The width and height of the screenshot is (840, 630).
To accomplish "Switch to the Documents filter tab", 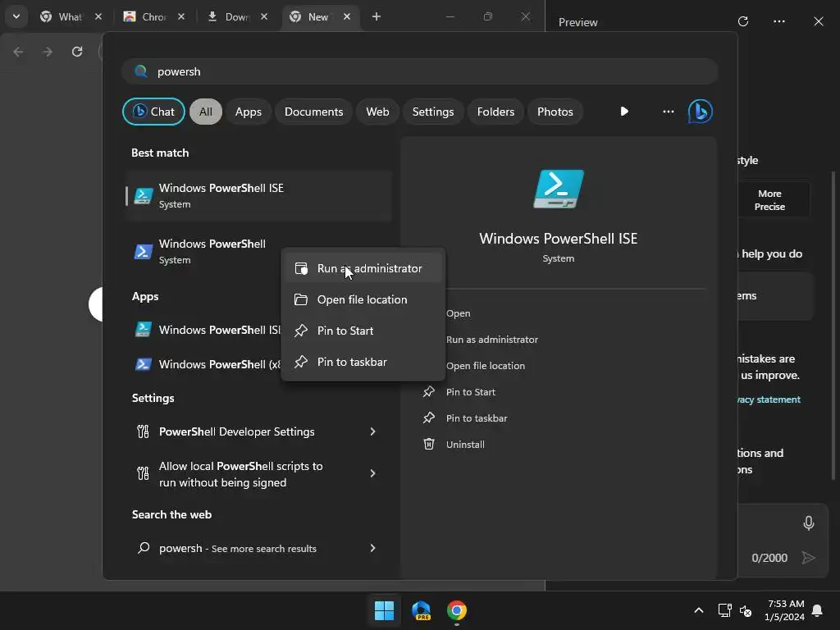I will [313, 112].
